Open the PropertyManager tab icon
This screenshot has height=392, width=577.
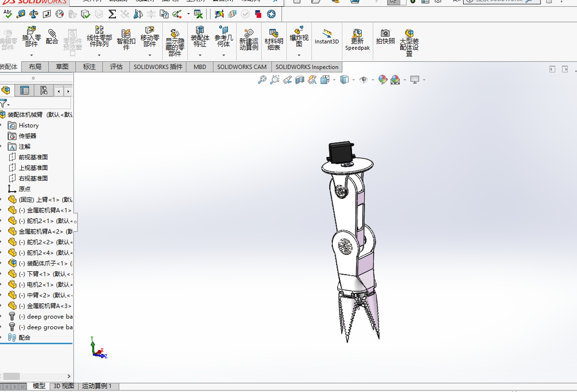click(25, 91)
